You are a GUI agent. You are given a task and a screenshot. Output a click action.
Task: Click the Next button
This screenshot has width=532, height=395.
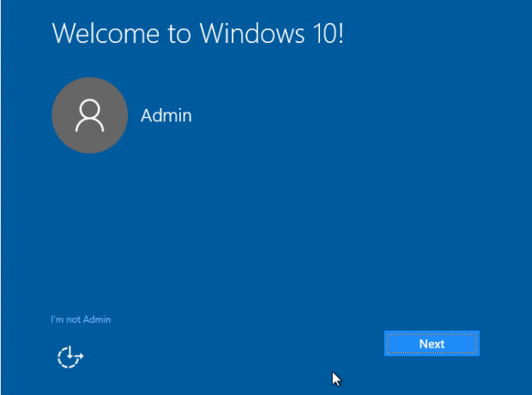pyautogui.click(x=432, y=343)
